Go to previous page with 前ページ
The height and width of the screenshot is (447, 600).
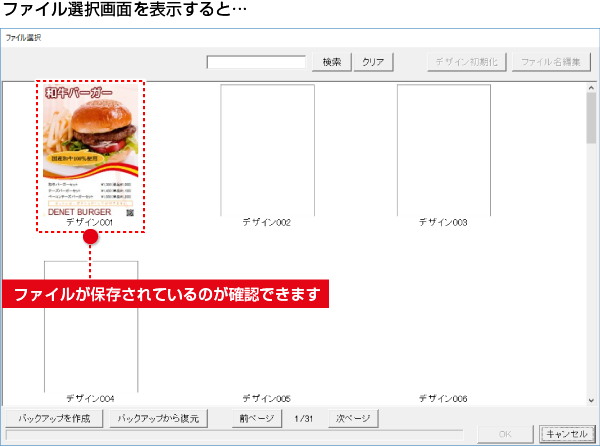click(257, 418)
